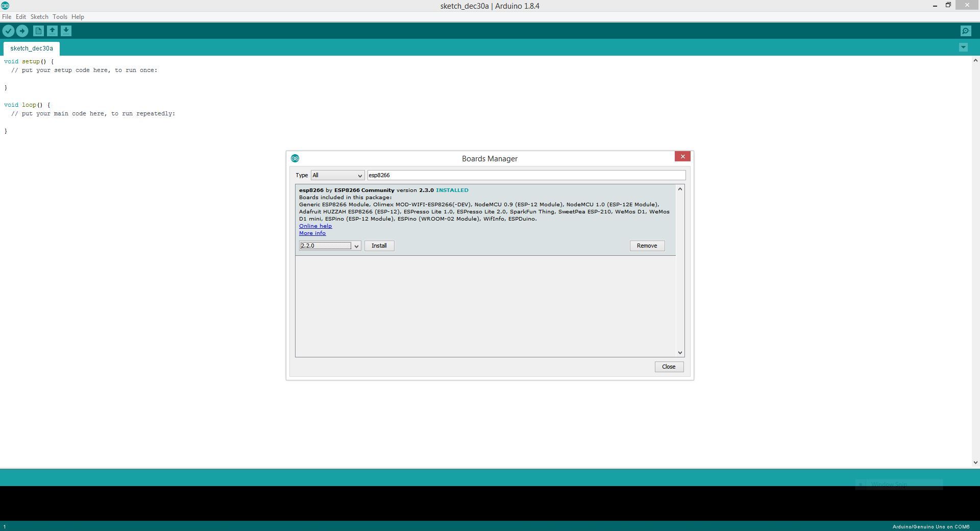Screen dimensions: 980x531
Task: Click the INSTALLED status label
Action: coord(452,190)
